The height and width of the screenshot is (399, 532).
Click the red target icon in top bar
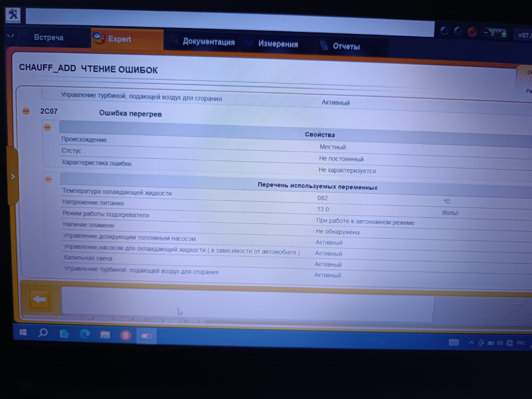(472, 32)
